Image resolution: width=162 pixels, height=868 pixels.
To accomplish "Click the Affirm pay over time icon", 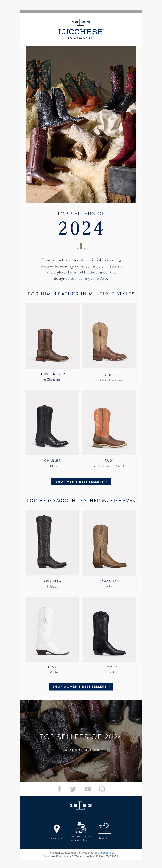I will coord(81,828).
